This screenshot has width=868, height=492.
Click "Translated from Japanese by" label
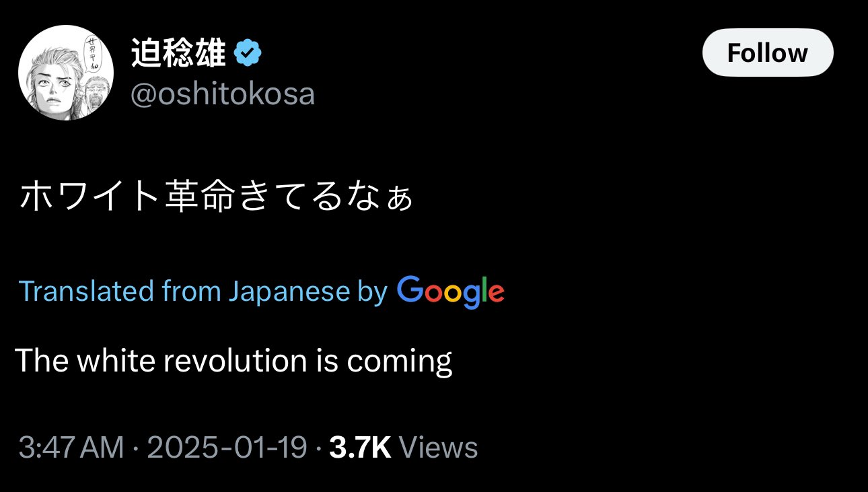[203, 291]
